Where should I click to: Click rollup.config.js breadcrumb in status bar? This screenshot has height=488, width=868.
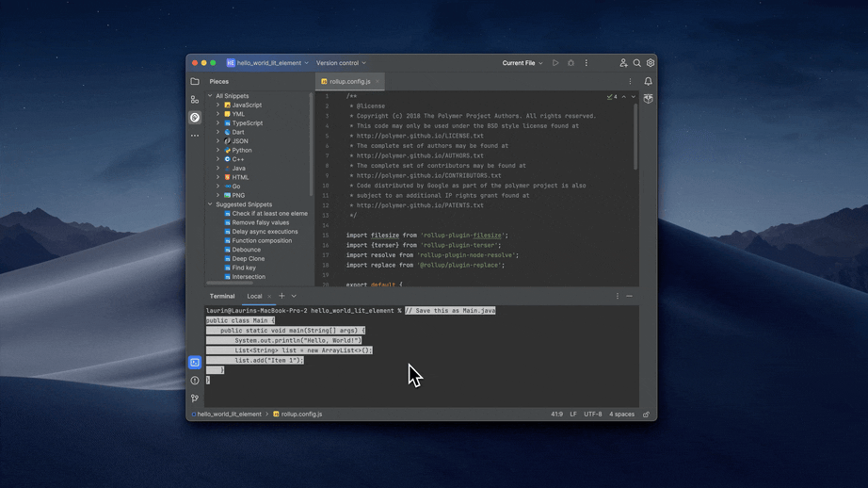pos(297,415)
